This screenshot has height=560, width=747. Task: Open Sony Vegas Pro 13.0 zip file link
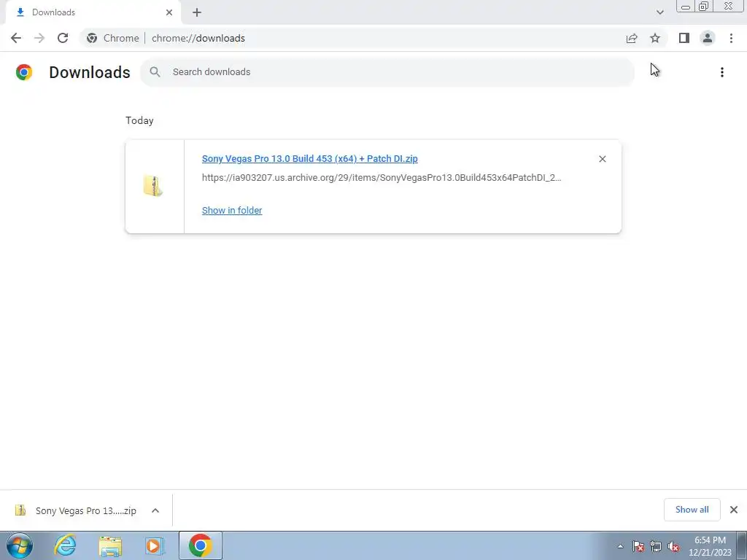pos(309,159)
